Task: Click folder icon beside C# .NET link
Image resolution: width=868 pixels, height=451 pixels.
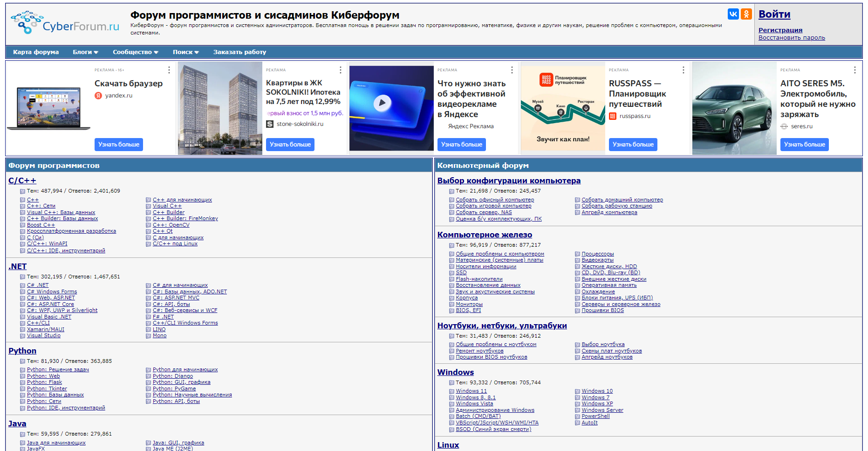Action: [22, 285]
